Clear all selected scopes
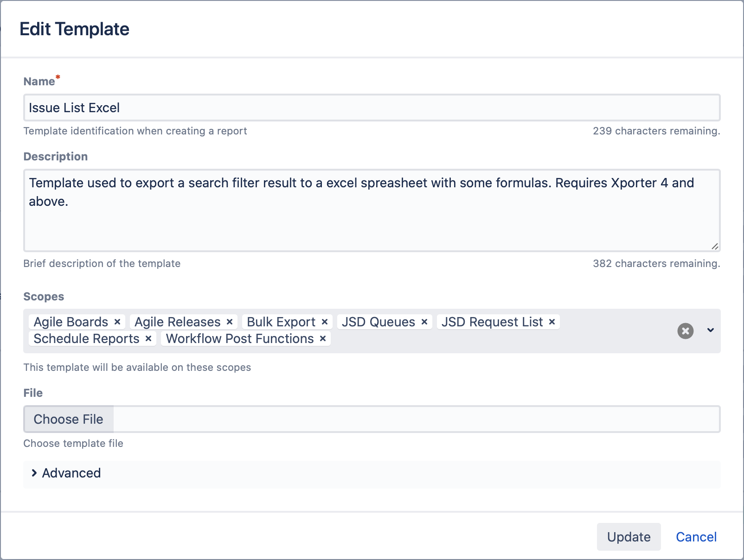Image resolution: width=744 pixels, height=560 pixels. coord(685,331)
